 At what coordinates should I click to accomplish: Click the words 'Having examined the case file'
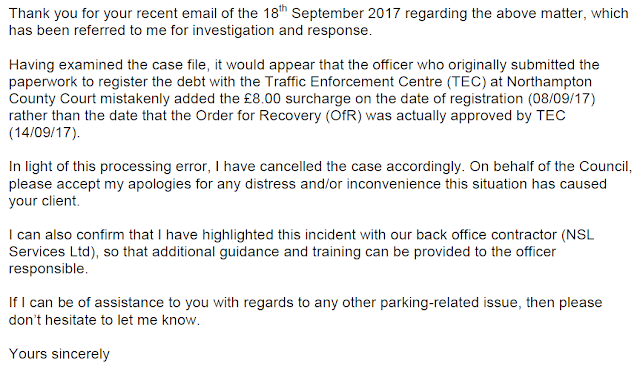point(109,65)
